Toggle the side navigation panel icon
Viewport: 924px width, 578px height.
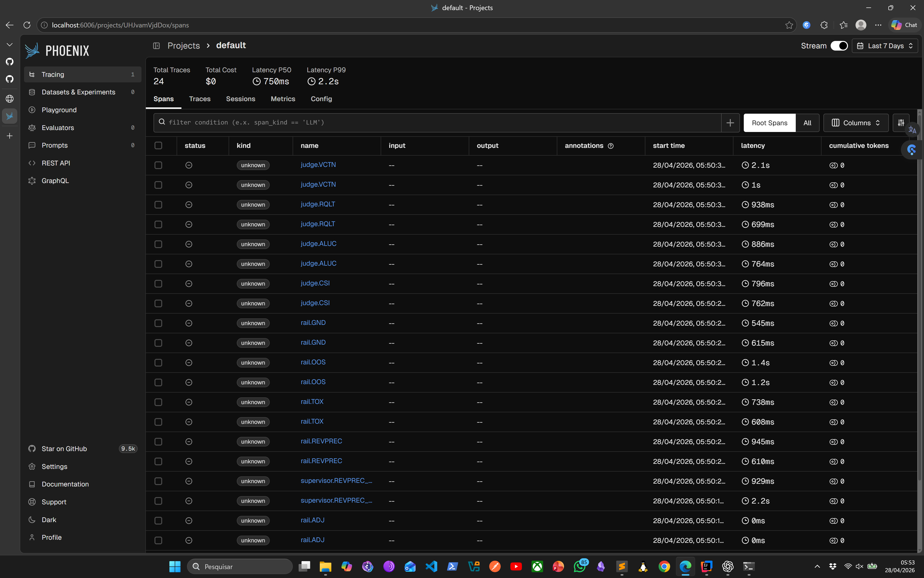pyautogui.click(x=156, y=46)
